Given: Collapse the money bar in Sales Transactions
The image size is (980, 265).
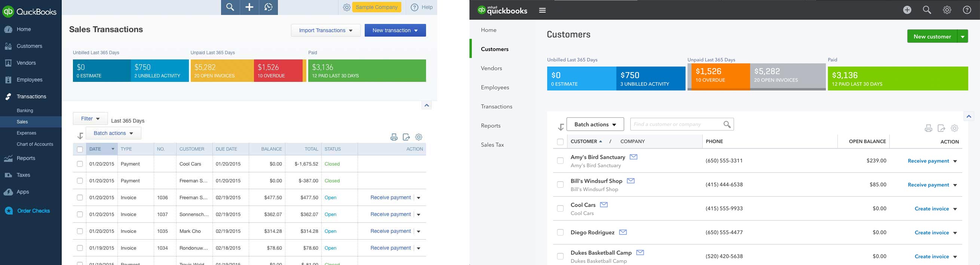Looking at the screenshot, I should click(426, 105).
